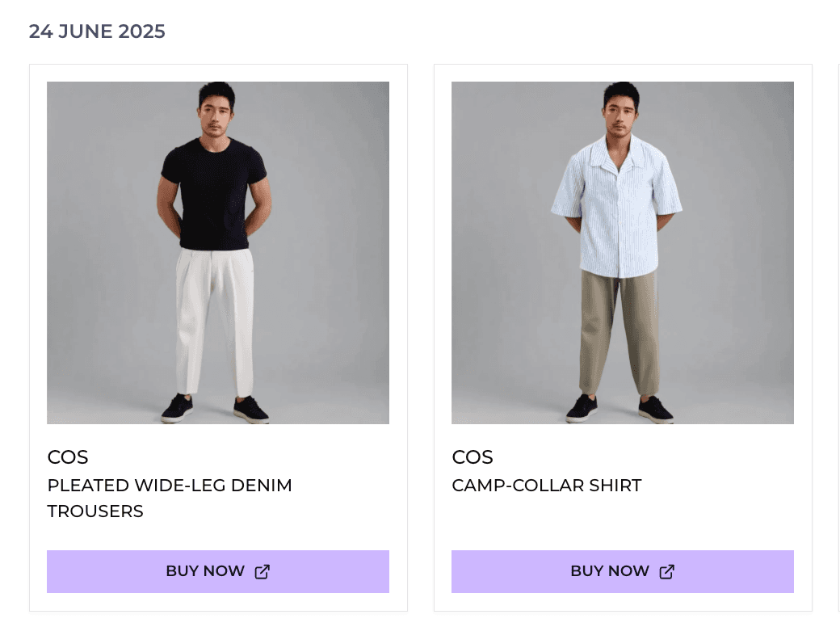This screenshot has width=840, height=627.
Task: Click the black sneakers in the trousers photo
Action: (x=178, y=408)
